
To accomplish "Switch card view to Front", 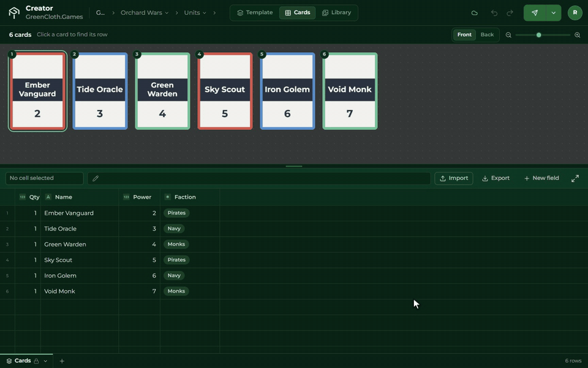I will [464, 34].
